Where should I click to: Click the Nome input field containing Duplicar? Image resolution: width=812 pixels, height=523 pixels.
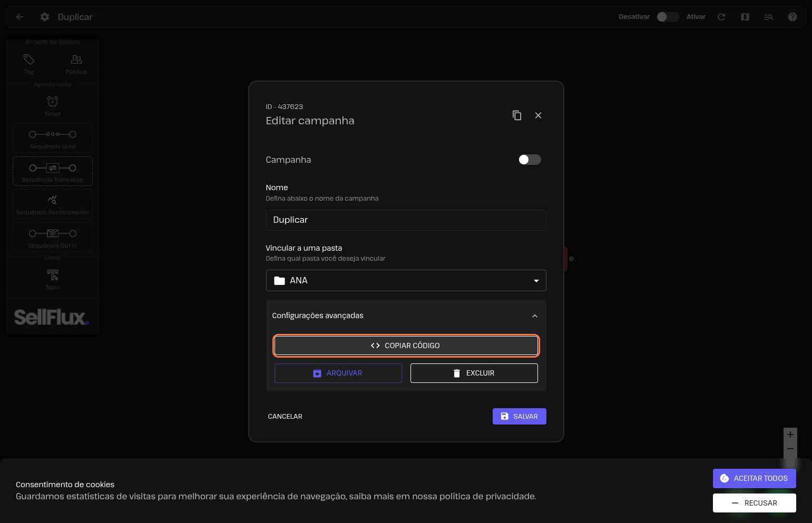pyautogui.click(x=406, y=220)
